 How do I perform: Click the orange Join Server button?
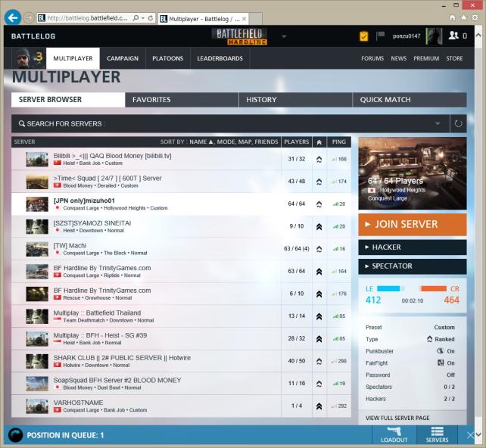pos(413,224)
